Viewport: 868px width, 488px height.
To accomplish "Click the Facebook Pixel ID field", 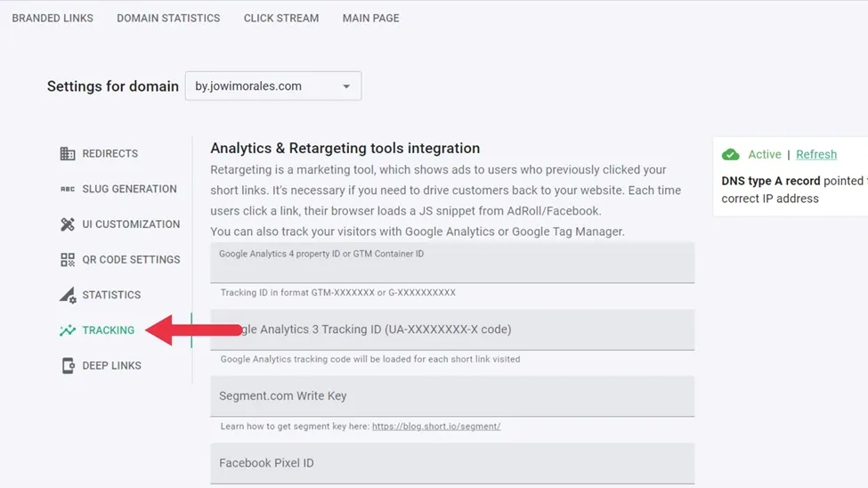I will click(x=452, y=463).
